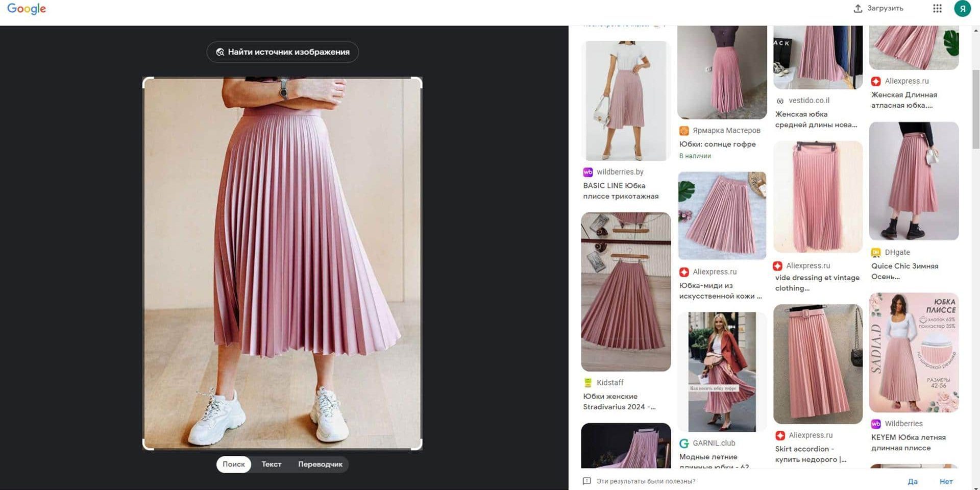The width and height of the screenshot is (980, 490).
Task: Click the feedback icon beside results question
Action: 587,481
